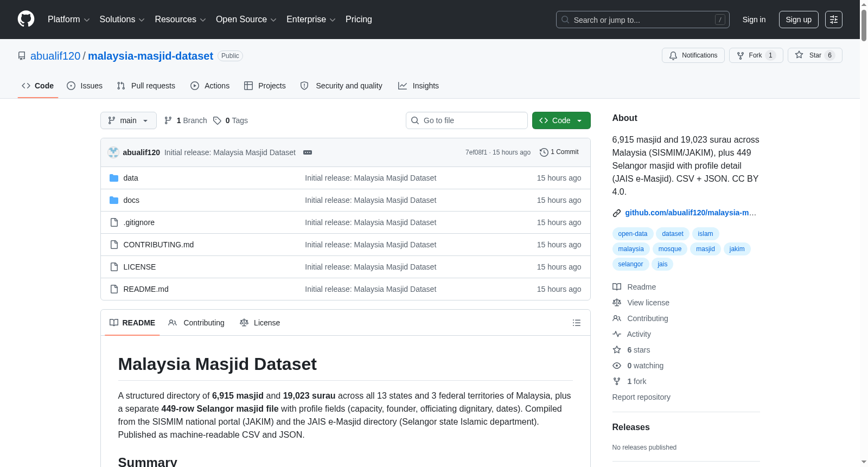Click the selangor topic tag

point(630,264)
